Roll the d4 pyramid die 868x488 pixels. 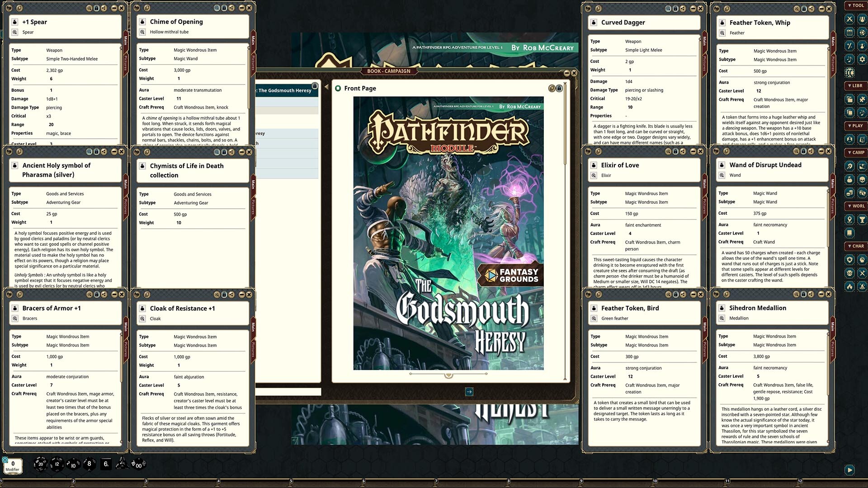pos(122,463)
